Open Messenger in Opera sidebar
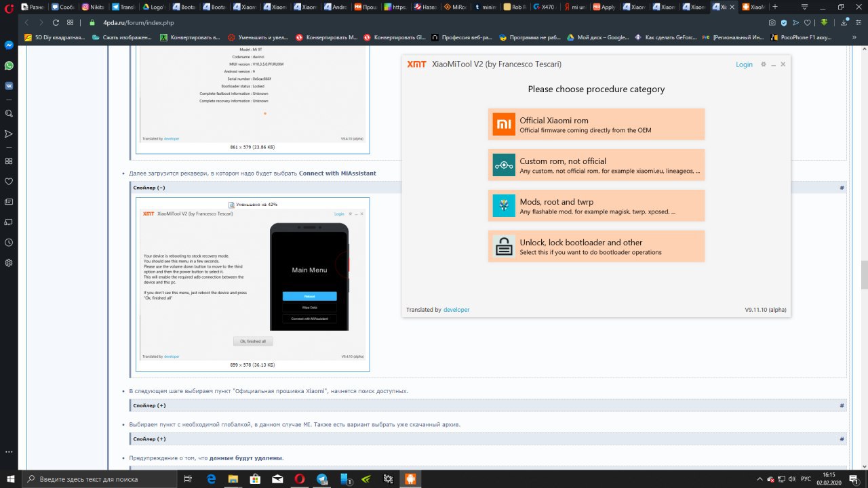Image resolution: width=868 pixels, height=488 pixels. (x=9, y=45)
